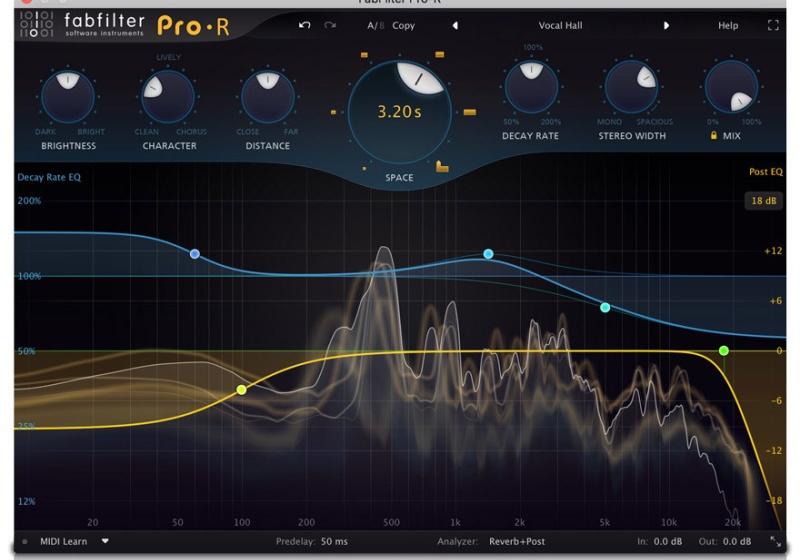Click the 200% decay rate scale label
Screen dimensions: 800x560
pyautogui.click(x=29, y=200)
